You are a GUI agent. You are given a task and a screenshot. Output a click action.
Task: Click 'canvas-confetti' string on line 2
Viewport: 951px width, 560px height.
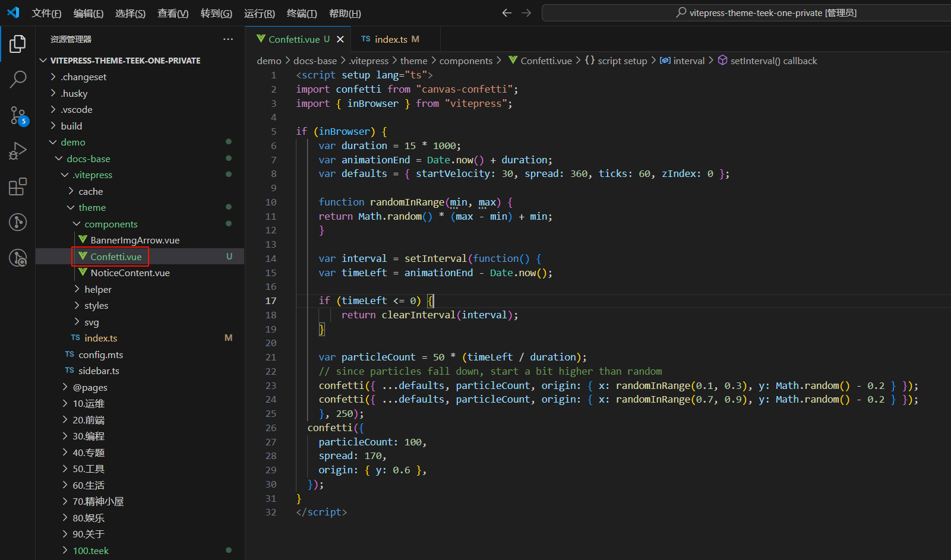coord(465,89)
